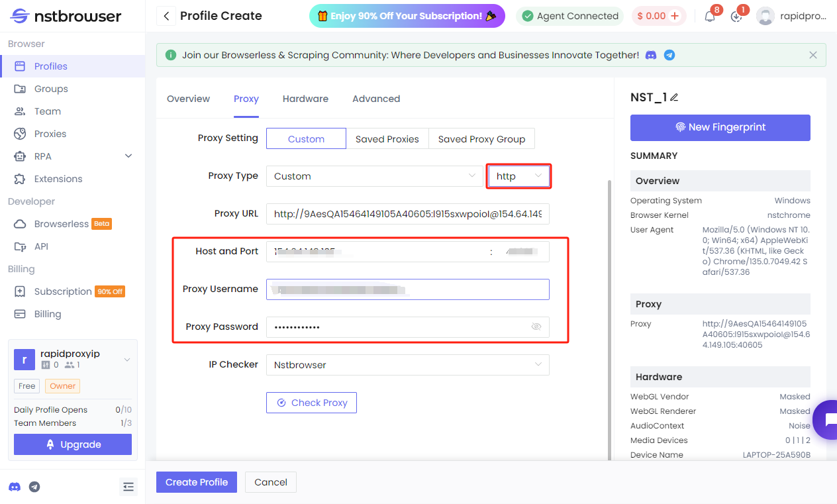Toggle proxy password visibility eye
837x504 pixels.
click(536, 327)
